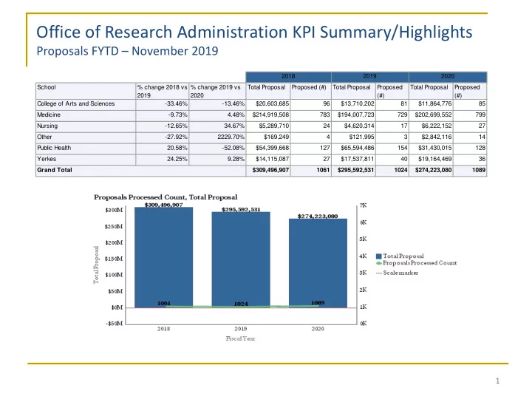532x399 pixels.
Task: Select the $31,430,015 cell
Action: pos(431,148)
